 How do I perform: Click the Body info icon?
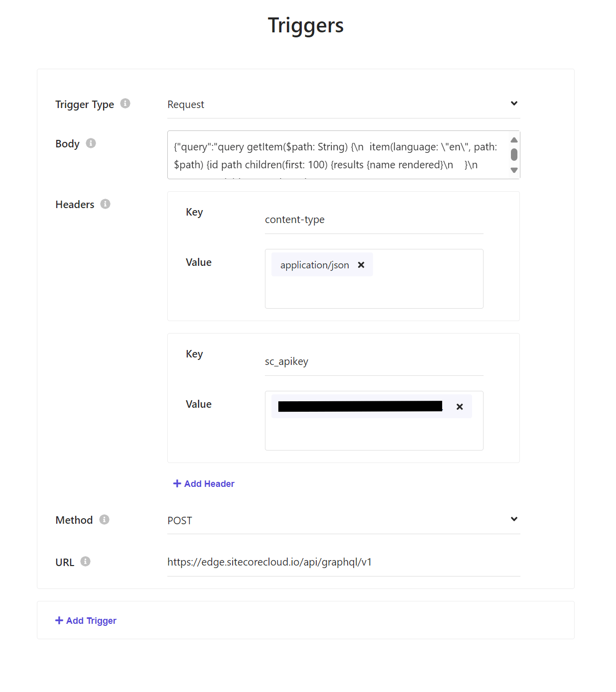91,143
